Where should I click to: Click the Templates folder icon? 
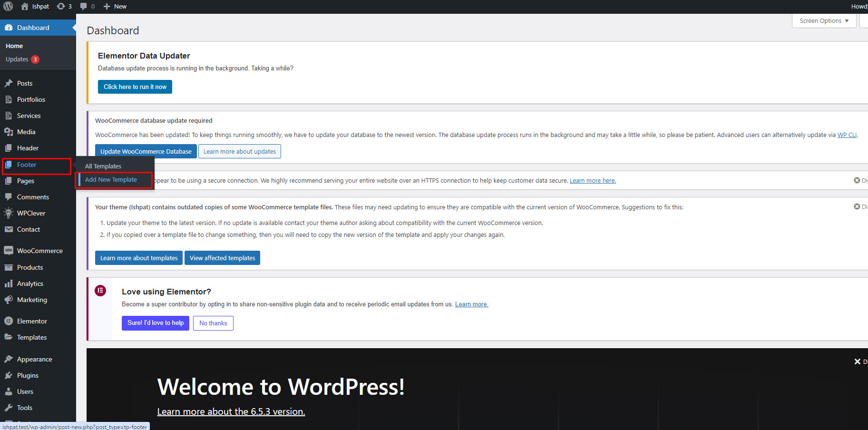[x=9, y=337]
